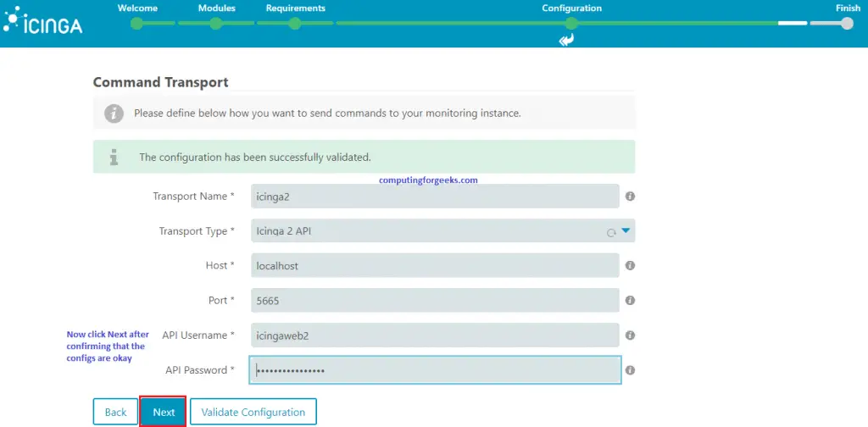Click the Icinga logo

(x=42, y=22)
